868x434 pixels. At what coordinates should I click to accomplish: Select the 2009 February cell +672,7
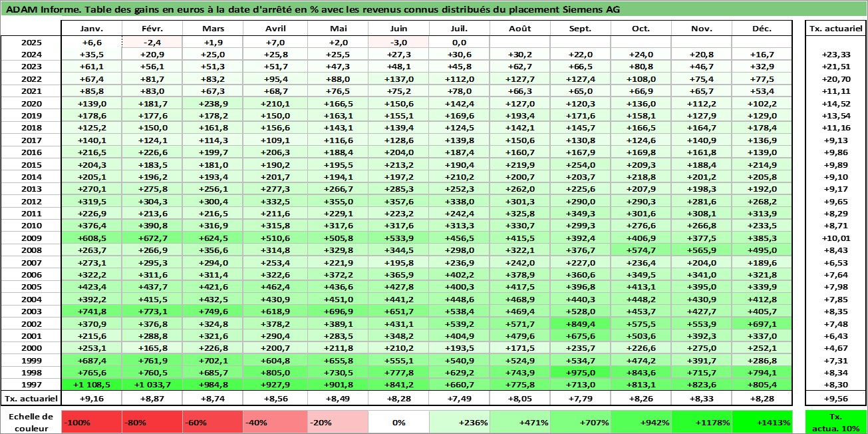click(152, 239)
